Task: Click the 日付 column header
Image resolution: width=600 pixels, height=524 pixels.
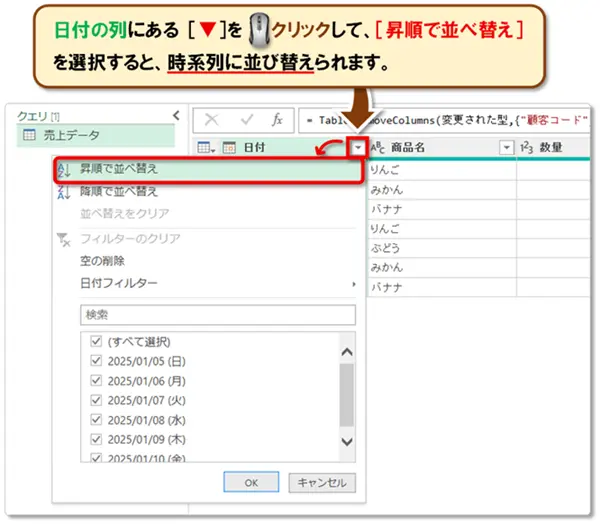Action: [254, 147]
